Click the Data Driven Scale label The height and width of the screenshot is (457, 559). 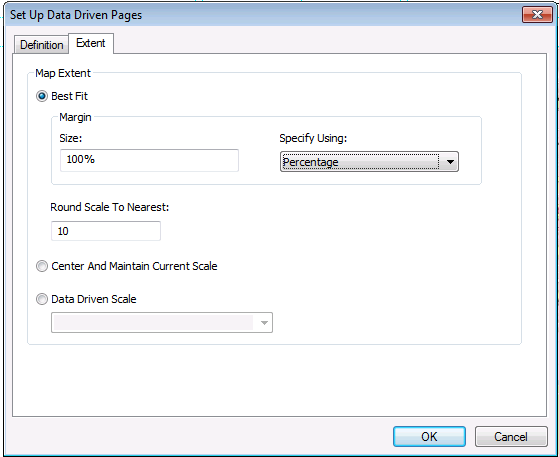click(94, 299)
